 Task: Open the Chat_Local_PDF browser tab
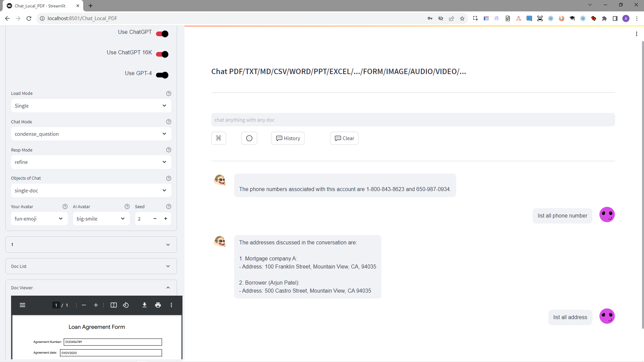40,6
